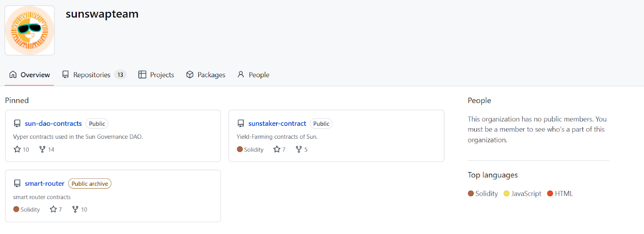Open the smart-router repository link
The image size is (644, 234).
point(45,183)
